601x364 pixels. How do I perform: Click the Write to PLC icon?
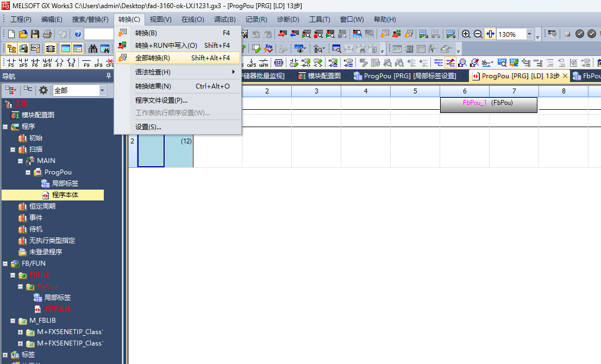283,34
